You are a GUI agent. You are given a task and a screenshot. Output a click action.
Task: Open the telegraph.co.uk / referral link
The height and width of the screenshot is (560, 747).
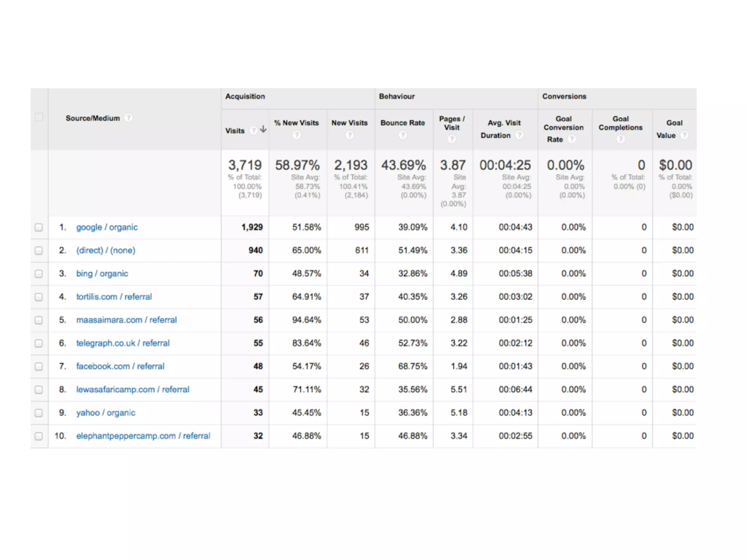pos(123,343)
